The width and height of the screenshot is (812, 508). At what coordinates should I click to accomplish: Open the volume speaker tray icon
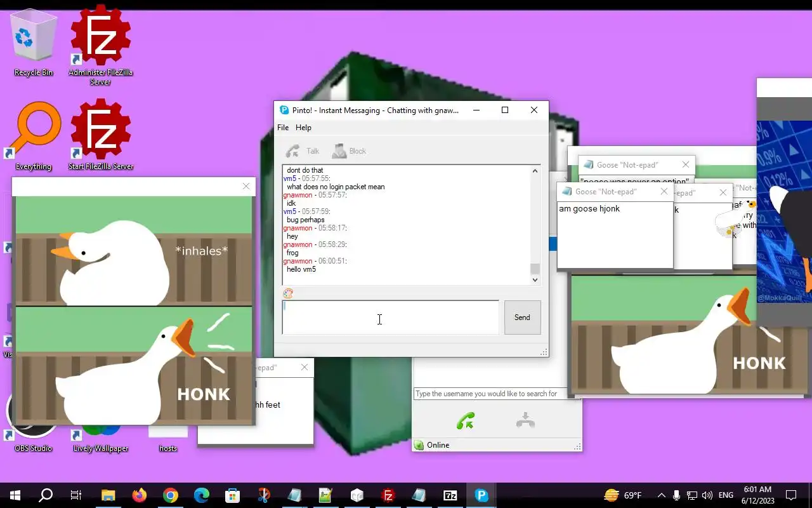pyautogui.click(x=707, y=495)
